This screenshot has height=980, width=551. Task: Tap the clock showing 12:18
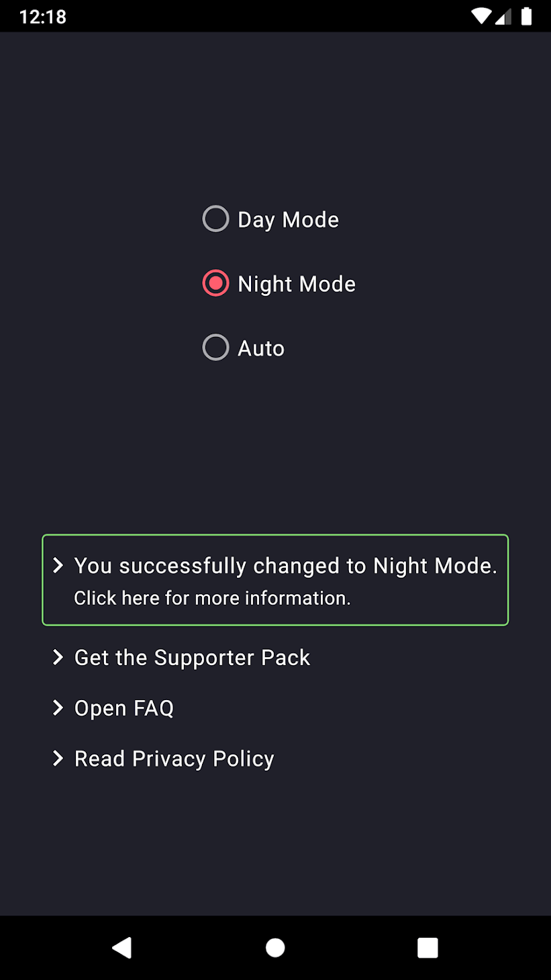point(42,15)
